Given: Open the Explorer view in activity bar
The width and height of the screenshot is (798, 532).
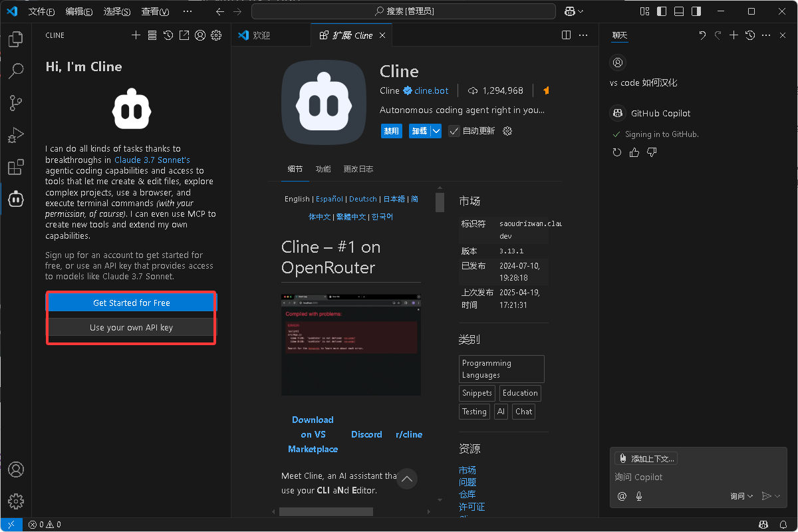Looking at the screenshot, I should 16,39.
